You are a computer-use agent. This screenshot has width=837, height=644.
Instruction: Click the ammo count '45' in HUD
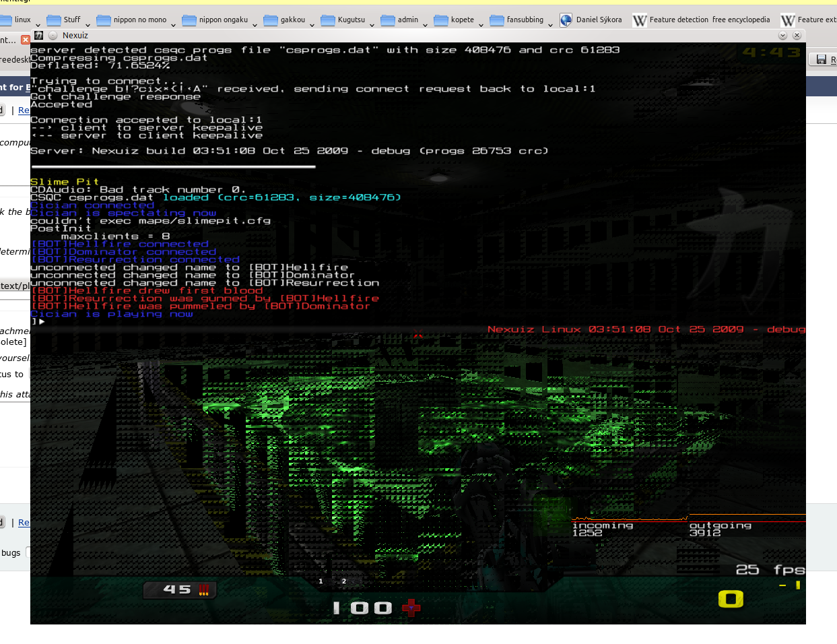point(177,589)
